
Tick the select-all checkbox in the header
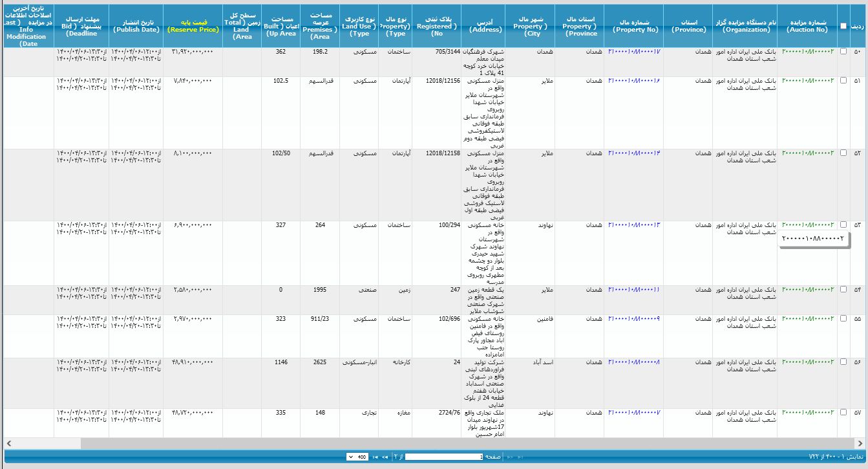843,26
